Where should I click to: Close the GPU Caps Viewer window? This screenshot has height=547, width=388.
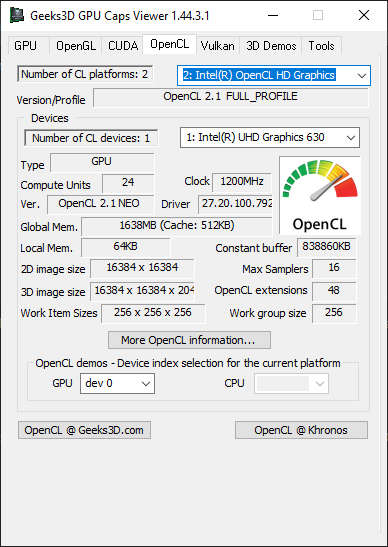coord(364,15)
